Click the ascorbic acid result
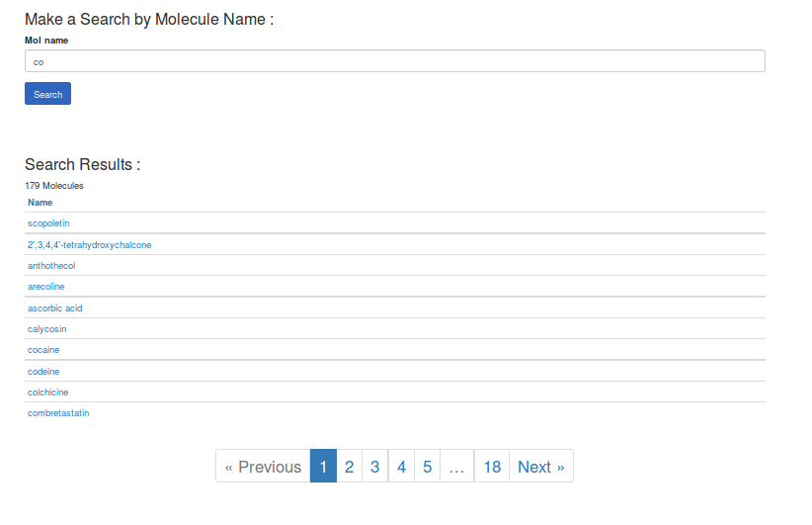Screen dimensions: 812x525 (55, 308)
